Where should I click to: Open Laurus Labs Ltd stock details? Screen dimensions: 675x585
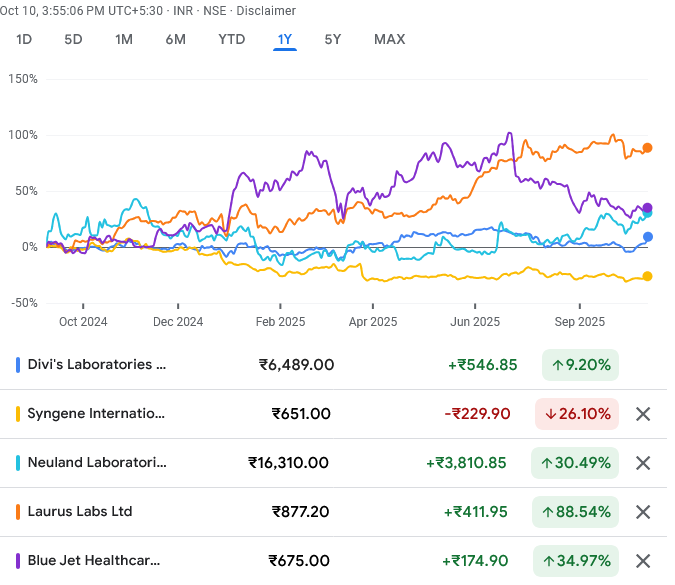79,512
